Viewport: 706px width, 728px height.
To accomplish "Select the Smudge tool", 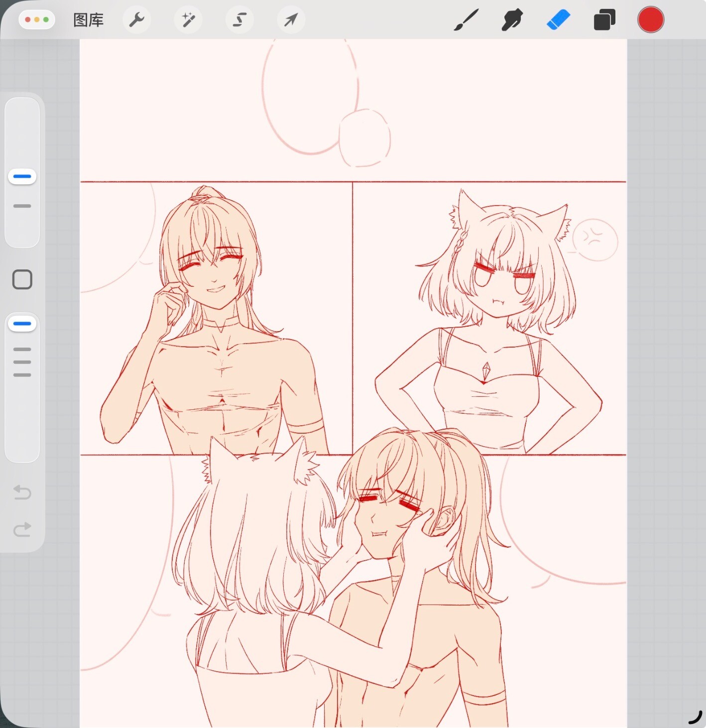I will (512, 20).
